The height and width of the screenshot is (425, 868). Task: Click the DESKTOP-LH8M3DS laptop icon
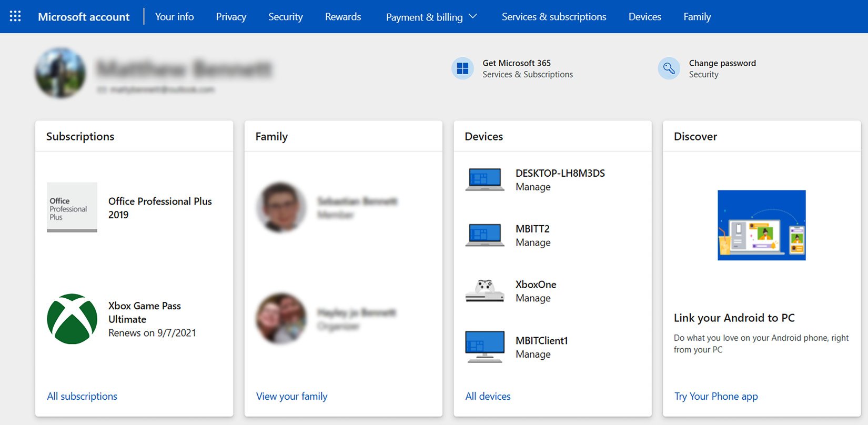pyautogui.click(x=485, y=179)
